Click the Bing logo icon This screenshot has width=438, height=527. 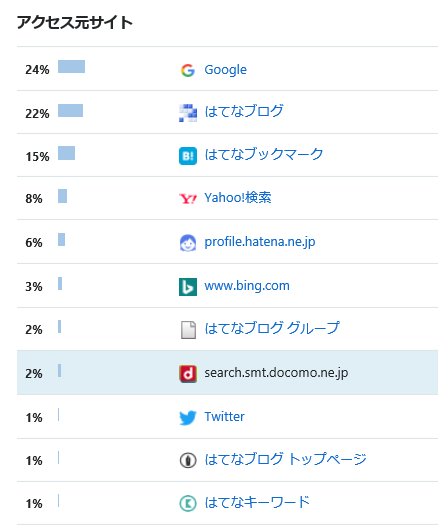188,287
